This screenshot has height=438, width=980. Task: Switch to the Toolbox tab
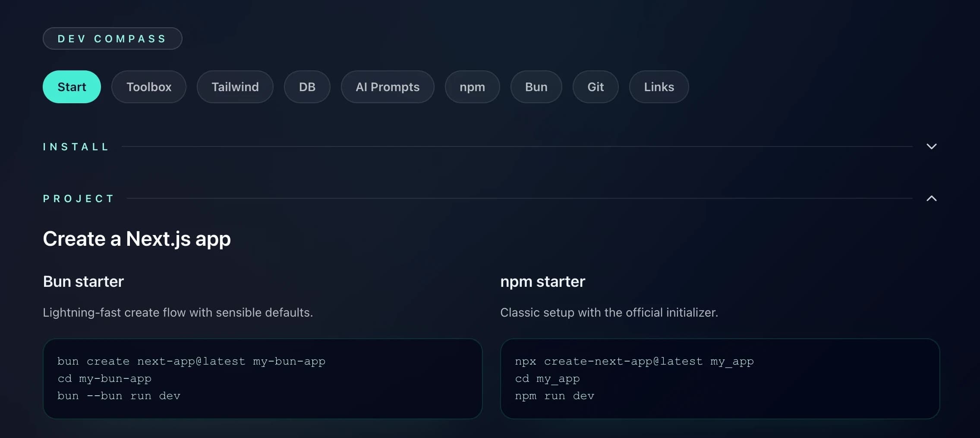(149, 86)
